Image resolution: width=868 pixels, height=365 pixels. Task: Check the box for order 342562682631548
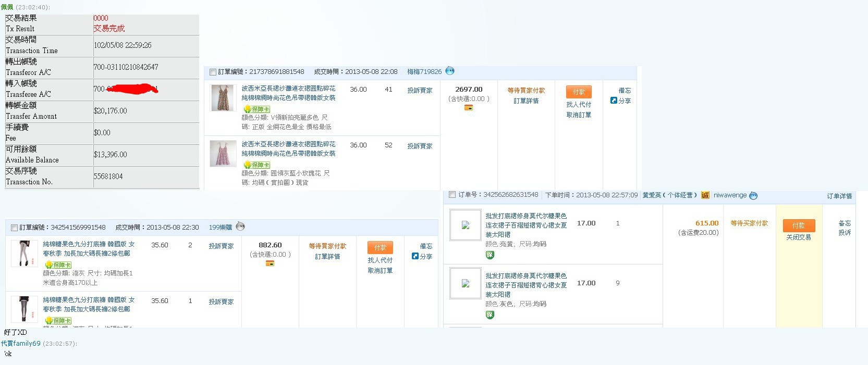(x=452, y=195)
